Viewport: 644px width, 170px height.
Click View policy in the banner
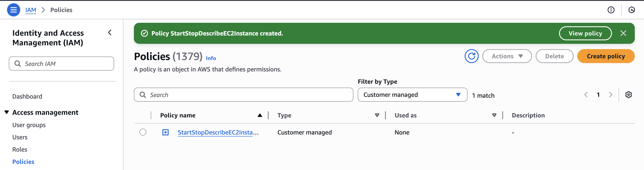(x=585, y=34)
